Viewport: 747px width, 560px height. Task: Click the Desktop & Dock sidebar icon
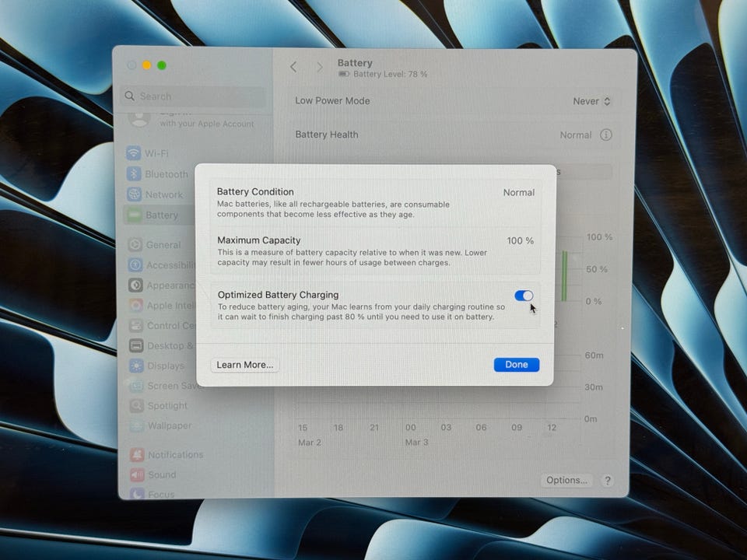136,345
